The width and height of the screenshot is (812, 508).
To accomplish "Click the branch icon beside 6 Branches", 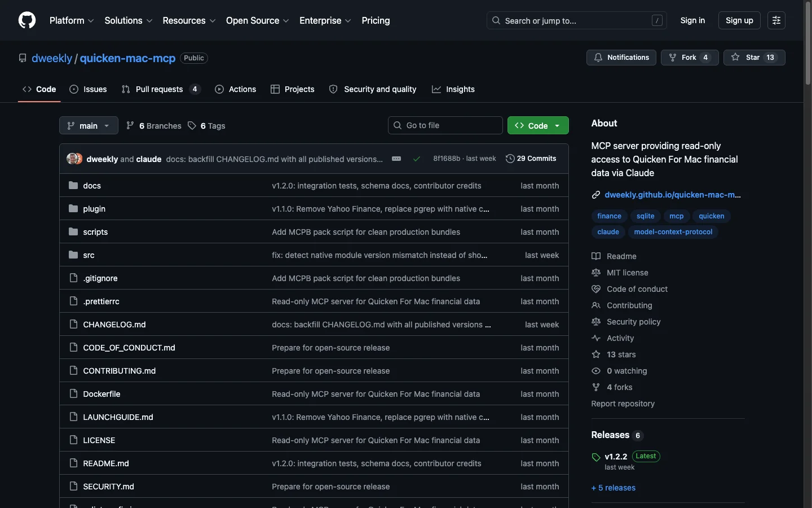I will [x=130, y=126].
